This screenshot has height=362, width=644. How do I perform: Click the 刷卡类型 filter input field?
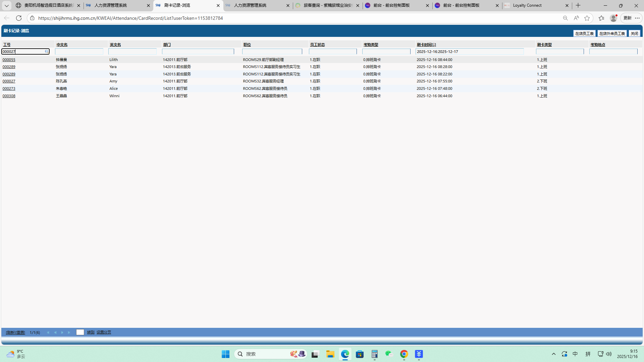tap(559, 52)
